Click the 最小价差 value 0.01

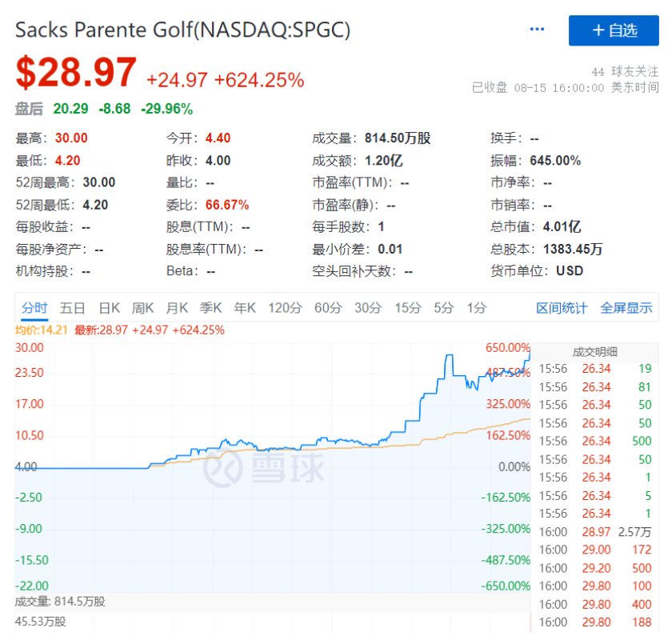click(390, 249)
